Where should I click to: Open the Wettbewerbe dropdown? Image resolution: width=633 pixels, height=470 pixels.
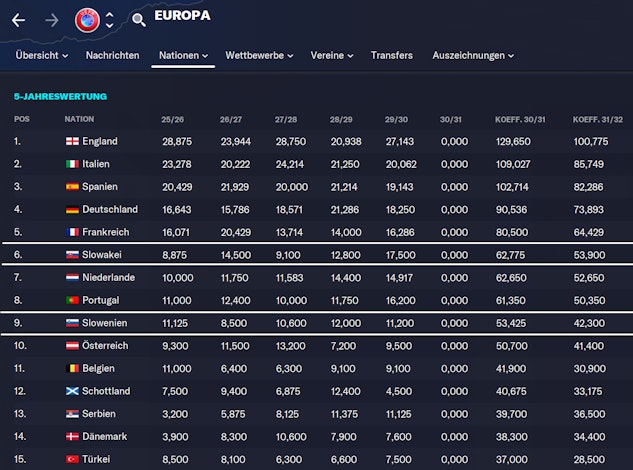(259, 55)
